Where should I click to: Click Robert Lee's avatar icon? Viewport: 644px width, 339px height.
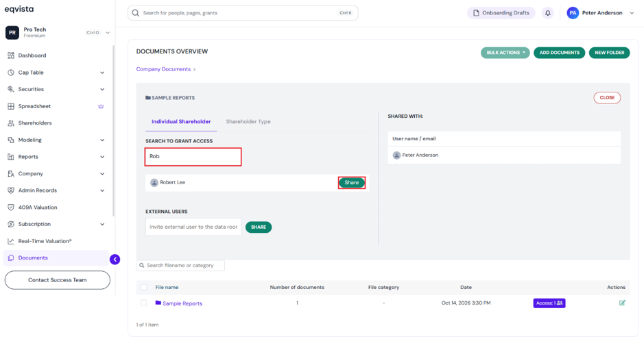(154, 183)
